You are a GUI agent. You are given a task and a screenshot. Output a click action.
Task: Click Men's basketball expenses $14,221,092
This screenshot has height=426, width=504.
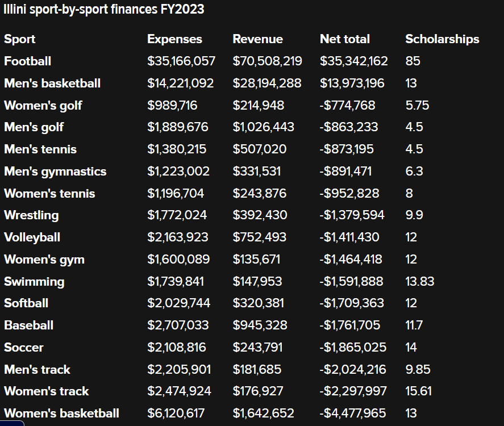point(180,83)
